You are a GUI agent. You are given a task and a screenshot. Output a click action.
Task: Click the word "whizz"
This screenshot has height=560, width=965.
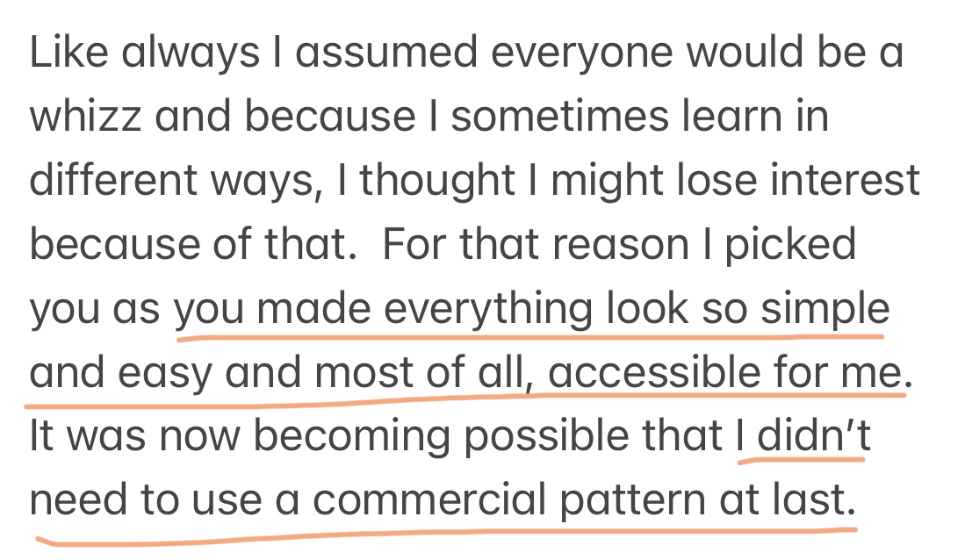pyautogui.click(x=86, y=118)
